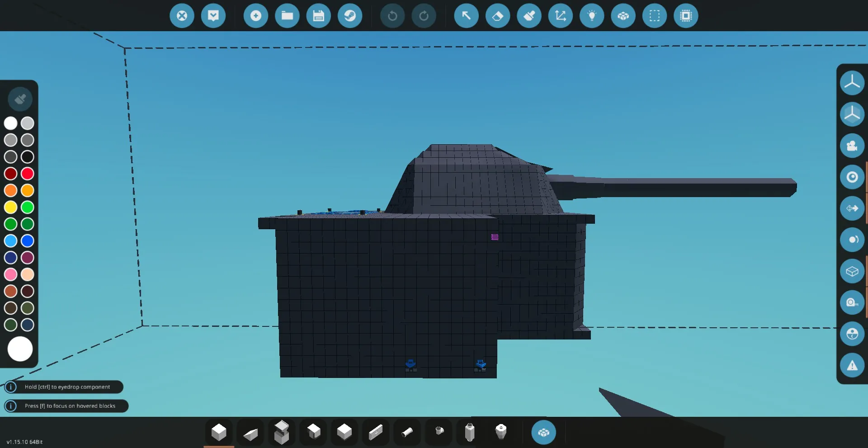Pick the bright red color swatch

(28, 174)
